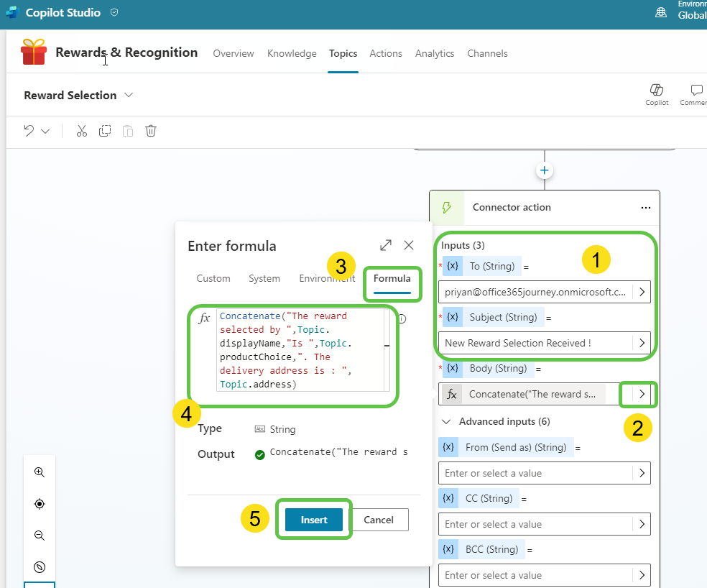707x588 pixels.
Task: Open the Copilot panel icon
Action: (x=656, y=93)
